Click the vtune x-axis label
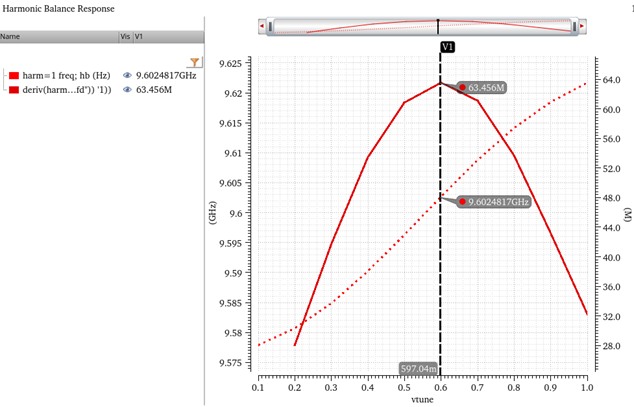Viewport: 634px width, 407px height. click(x=422, y=398)
